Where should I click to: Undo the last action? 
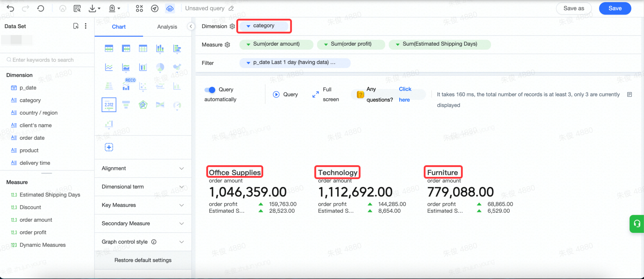coord(10,8)
